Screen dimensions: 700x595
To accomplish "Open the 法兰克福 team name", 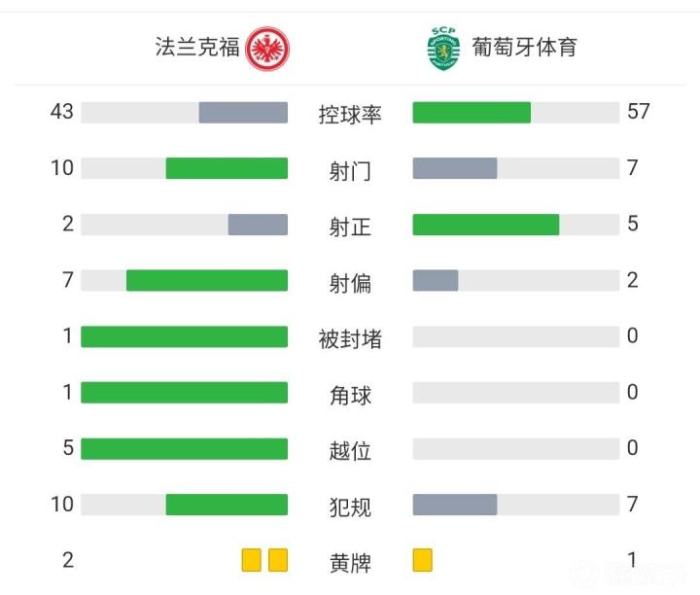I will 197,47.
